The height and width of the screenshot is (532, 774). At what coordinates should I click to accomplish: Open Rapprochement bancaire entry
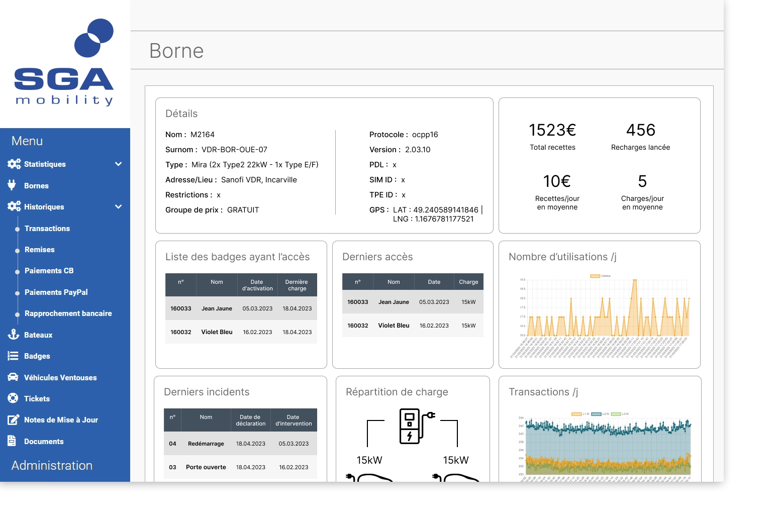click(68, 313)
